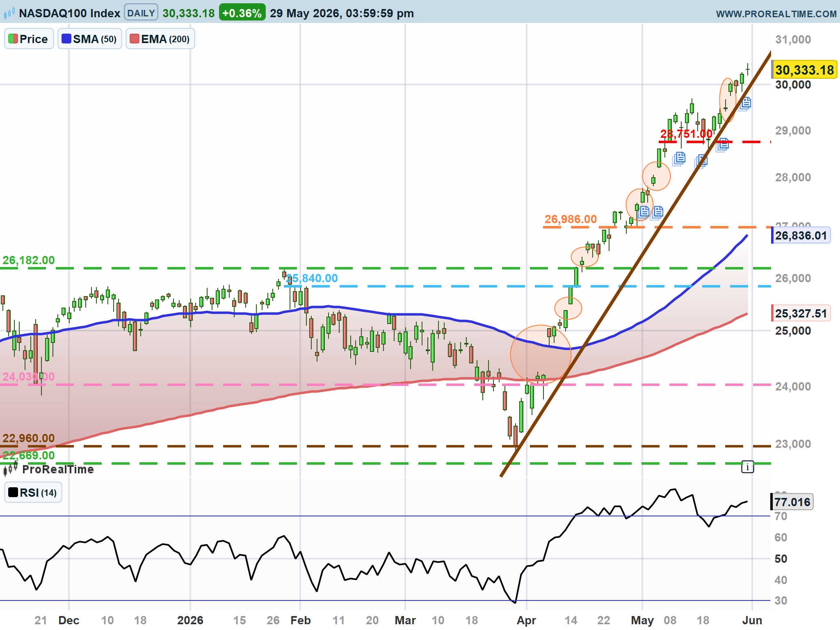
Task: Click the blue SMA (50) color swatch
Action: (66, 39)
